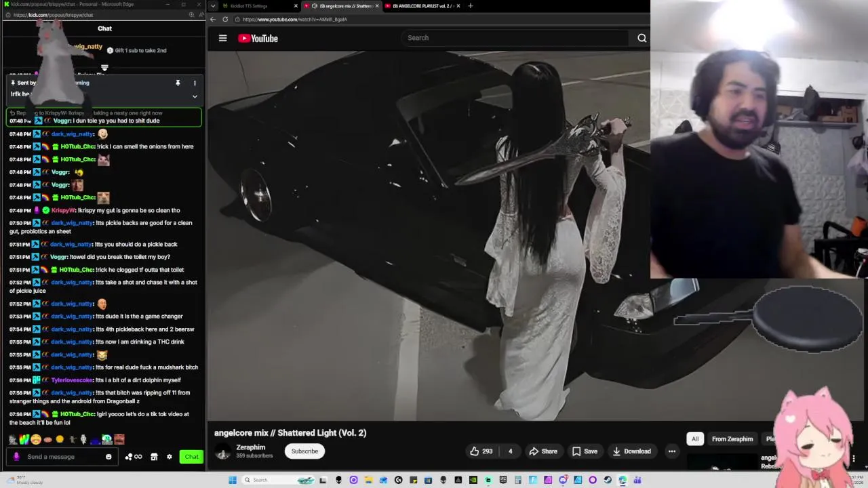
Task: Open the Teams icon on the taskbar
Action: pyautogui.click(x=637, y=480)
